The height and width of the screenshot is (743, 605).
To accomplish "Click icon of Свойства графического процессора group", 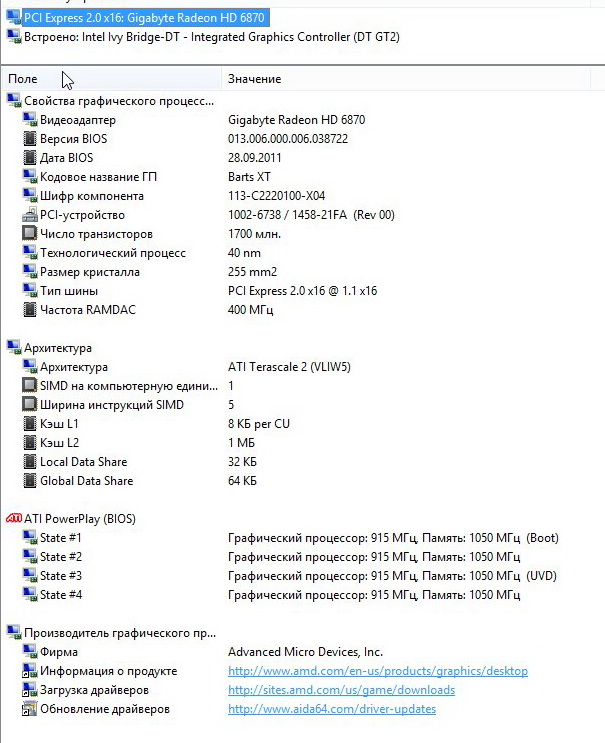I will 14,100.
